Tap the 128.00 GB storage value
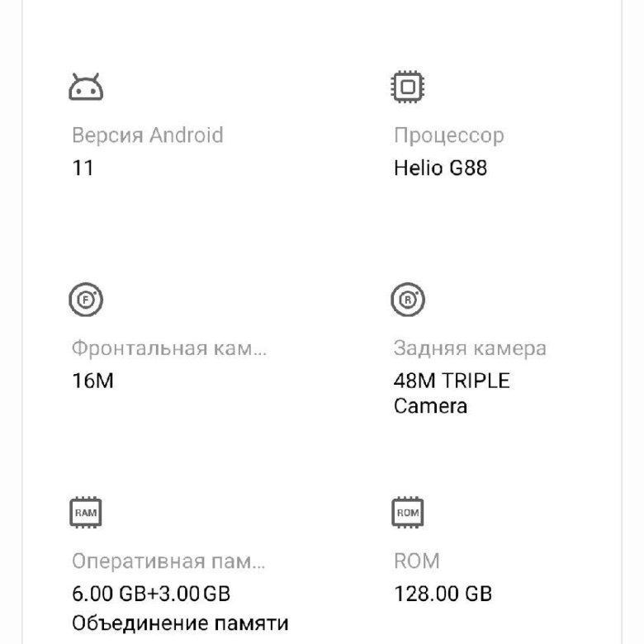This screenshot has height=644, width=644. pyautogui.click(x=443, y=594)
